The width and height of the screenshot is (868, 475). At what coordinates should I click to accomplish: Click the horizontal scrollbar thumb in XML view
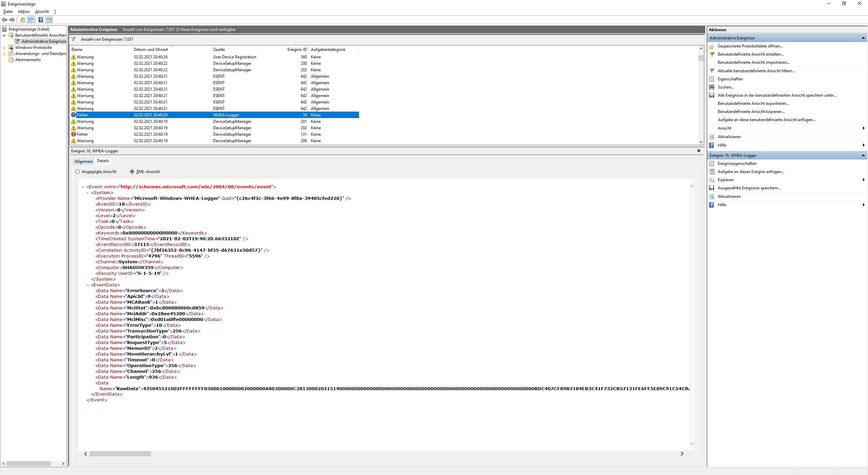click(120, 454)
